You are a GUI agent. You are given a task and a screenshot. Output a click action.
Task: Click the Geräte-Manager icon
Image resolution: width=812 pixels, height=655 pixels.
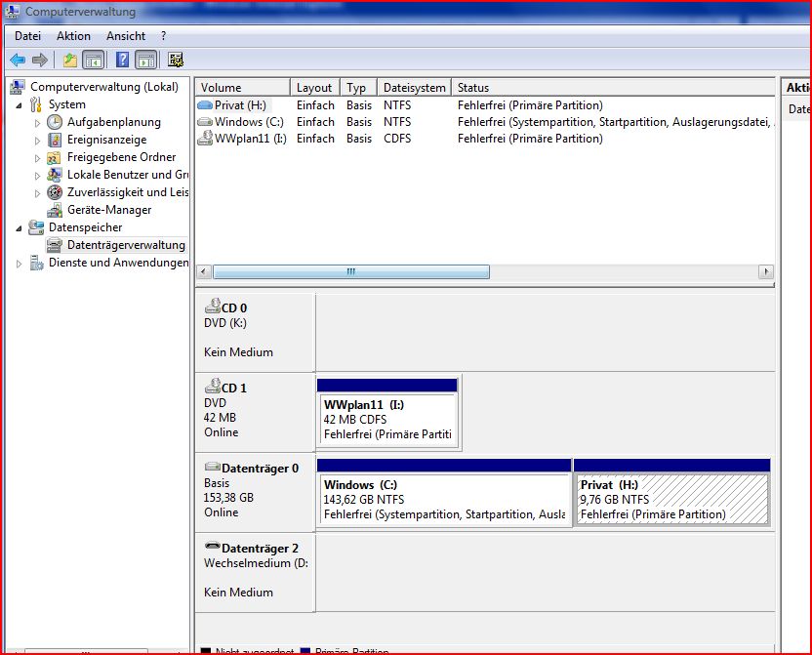click(55, 210)
